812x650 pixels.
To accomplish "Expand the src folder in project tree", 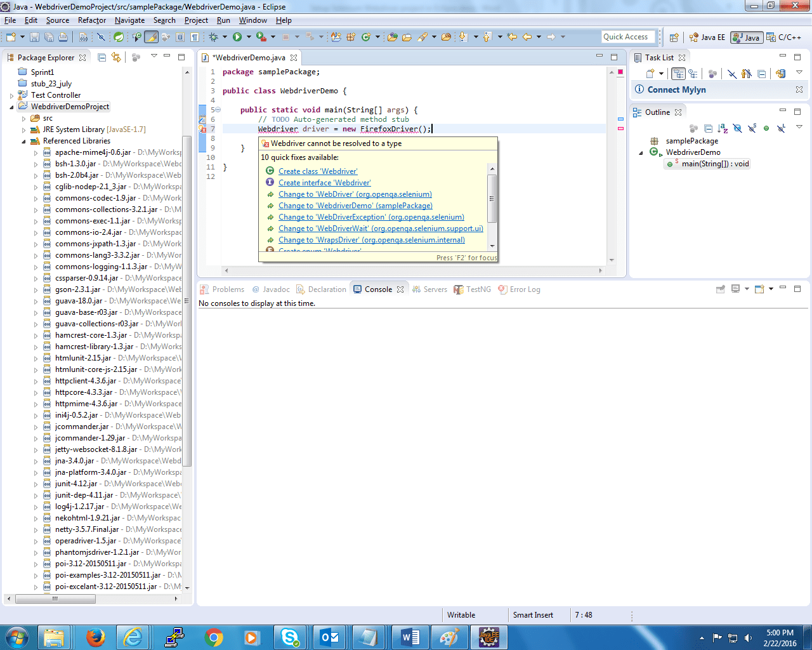I will pos(24,119).
